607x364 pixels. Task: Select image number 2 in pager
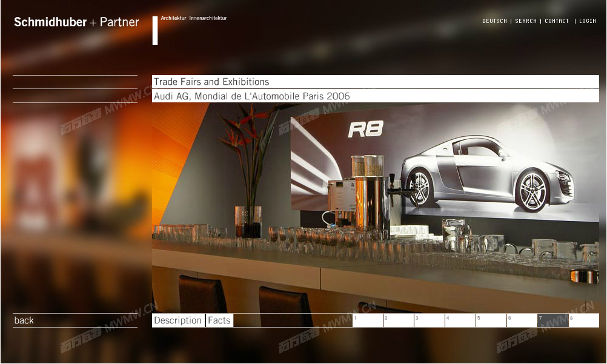coord(399,320)
